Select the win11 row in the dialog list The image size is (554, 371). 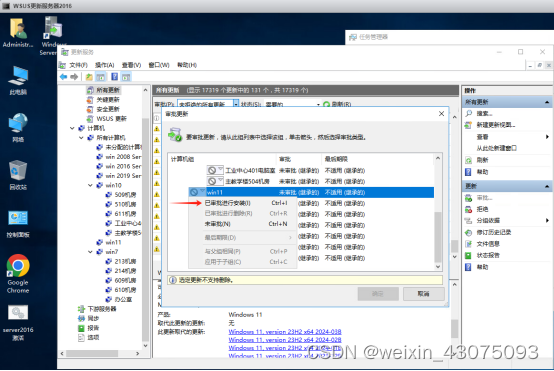coord(311,192)
